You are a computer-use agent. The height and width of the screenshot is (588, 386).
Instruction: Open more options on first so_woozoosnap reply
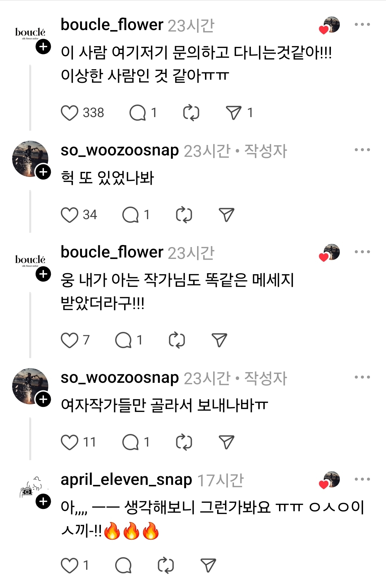click(362, 150)
